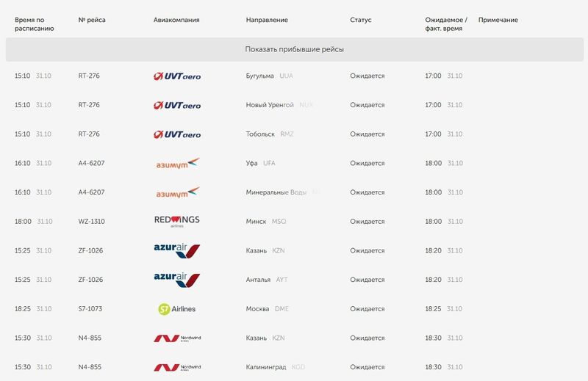Click the Направление column header

[267, 20]
